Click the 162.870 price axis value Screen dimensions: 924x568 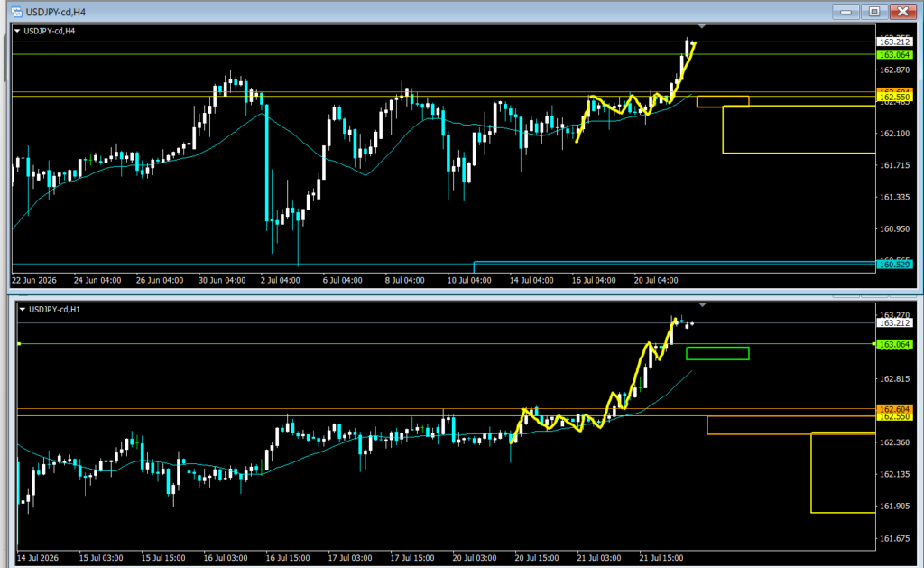[894, 70]
